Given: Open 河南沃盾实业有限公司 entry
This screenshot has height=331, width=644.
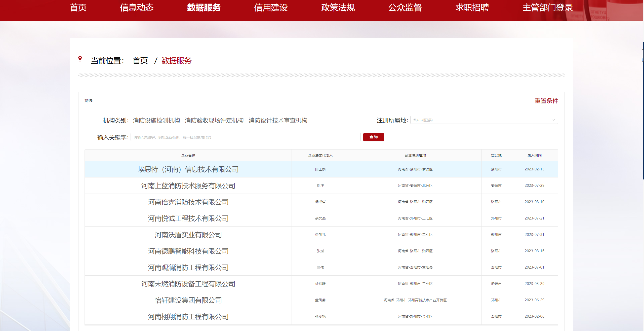Looking at the screenshot, I should coord(188,235).
